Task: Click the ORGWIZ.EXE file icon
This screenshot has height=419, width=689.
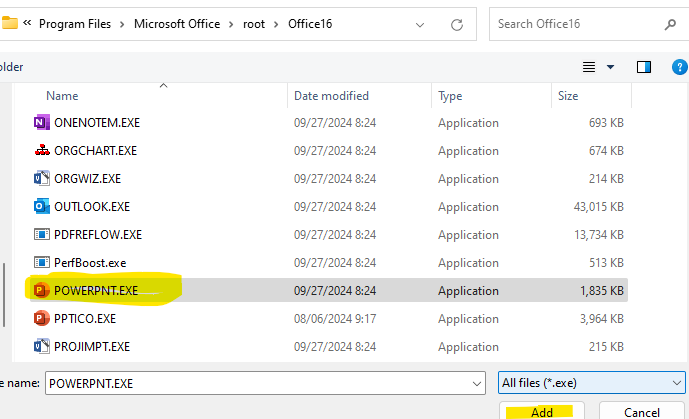Action: 42,179
